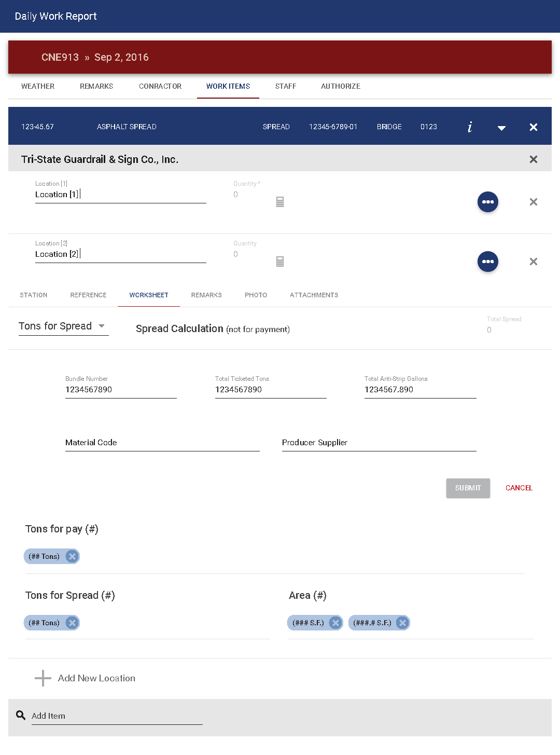Click the search icon beside Add Item
This screenshot has width=560, height=755.
[x=21, y=715]
